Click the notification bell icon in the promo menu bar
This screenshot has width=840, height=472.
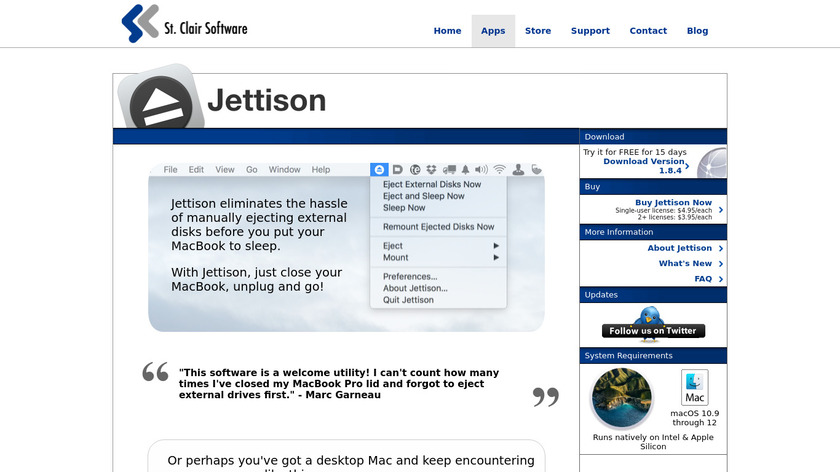pyautogui.click(x=466, y=170)
